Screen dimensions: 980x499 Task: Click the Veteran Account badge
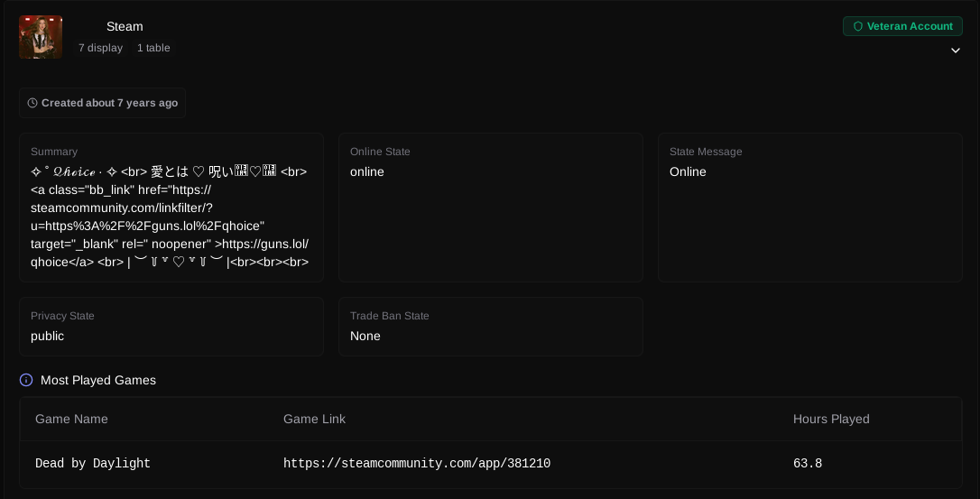point(902,26)
